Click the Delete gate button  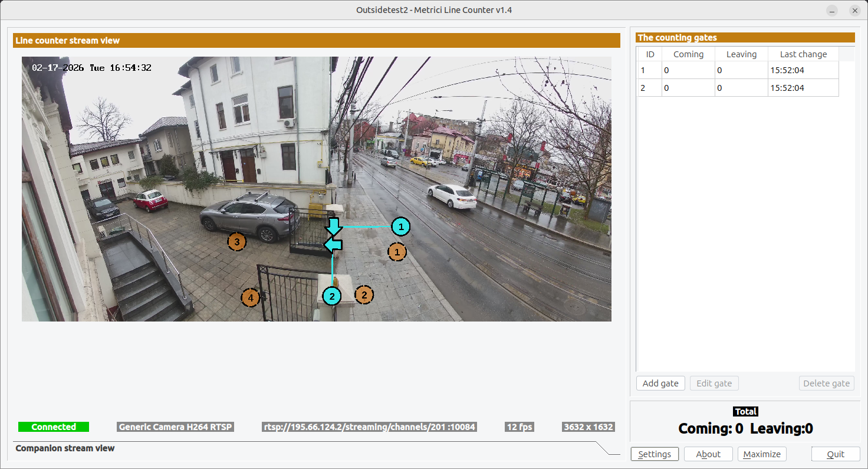click(827, 383)
